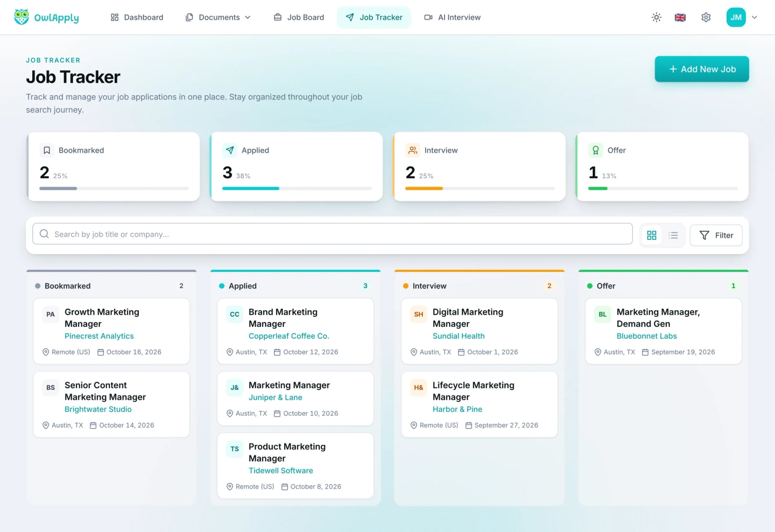
Task: Focus the job title search field
Action: pyautogui.click(x=332, y=234)
